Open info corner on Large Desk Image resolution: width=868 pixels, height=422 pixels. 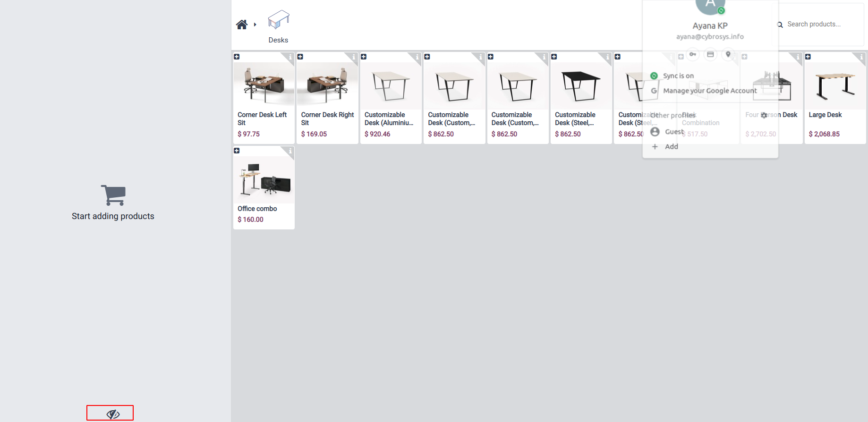[x=861, y=57]
